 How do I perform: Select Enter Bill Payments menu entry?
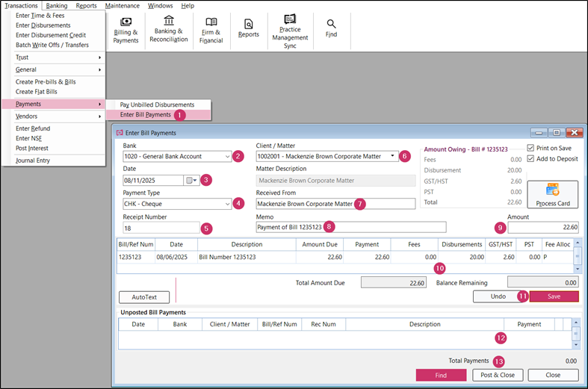(145, 115)
